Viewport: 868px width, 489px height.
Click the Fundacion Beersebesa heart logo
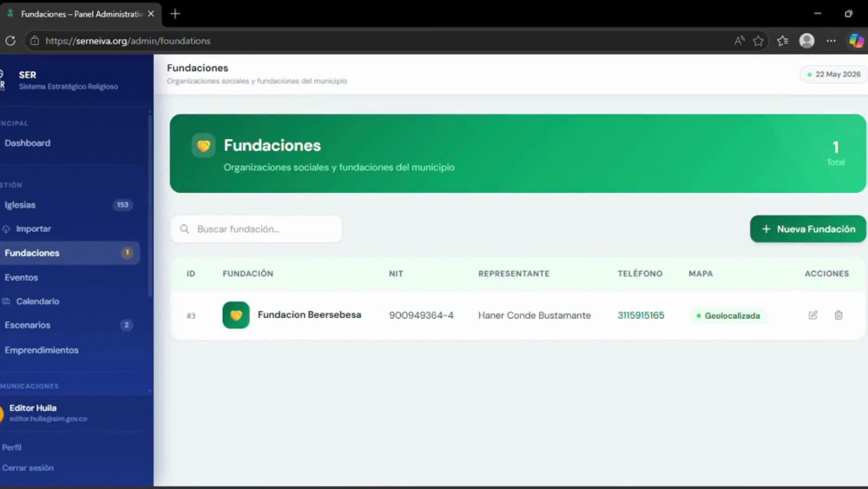pos(236,315)
